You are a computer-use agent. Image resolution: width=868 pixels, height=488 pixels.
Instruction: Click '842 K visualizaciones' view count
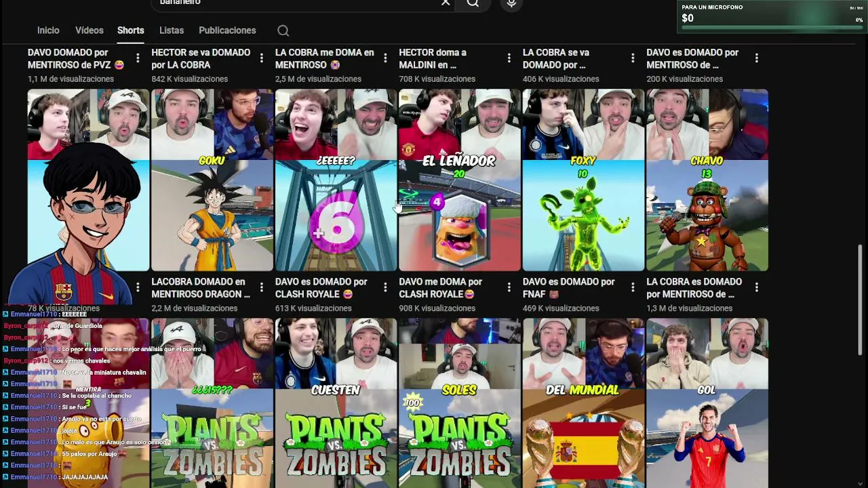(190, 79)
